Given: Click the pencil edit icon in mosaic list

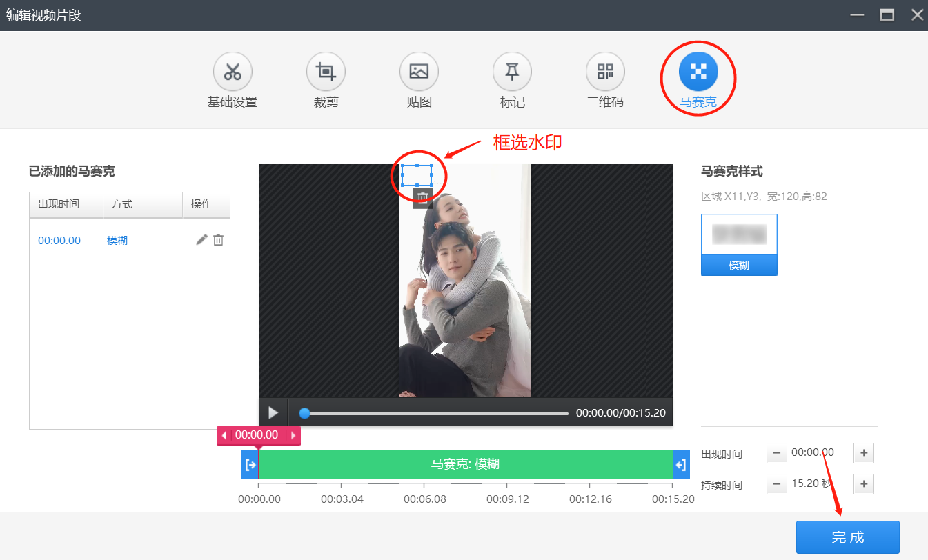Looking at the screenshot, I should [x=201, y=240].
